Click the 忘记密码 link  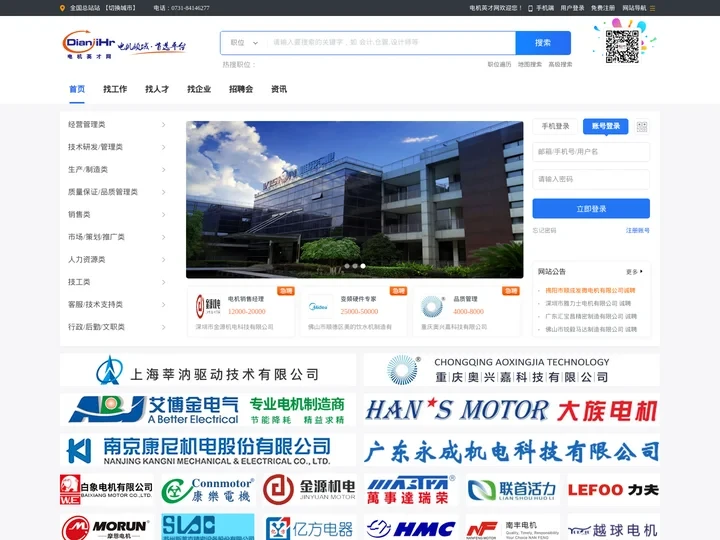[x=544, y=231]
